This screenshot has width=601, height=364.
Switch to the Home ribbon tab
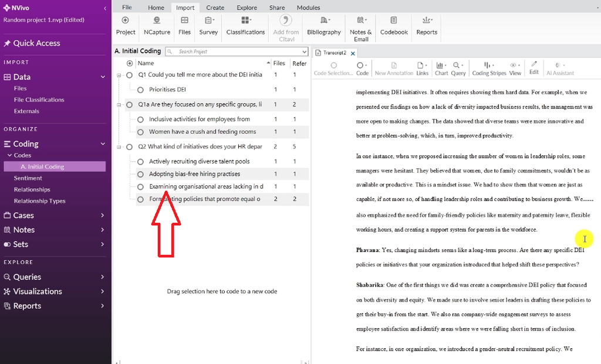(x=156, y=8)
